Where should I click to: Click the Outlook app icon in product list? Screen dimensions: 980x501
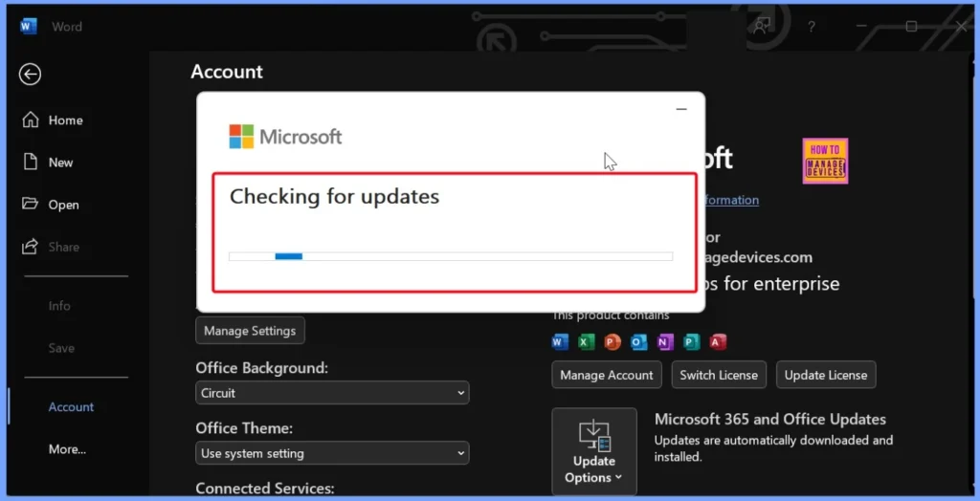click(x=638, y=341)
